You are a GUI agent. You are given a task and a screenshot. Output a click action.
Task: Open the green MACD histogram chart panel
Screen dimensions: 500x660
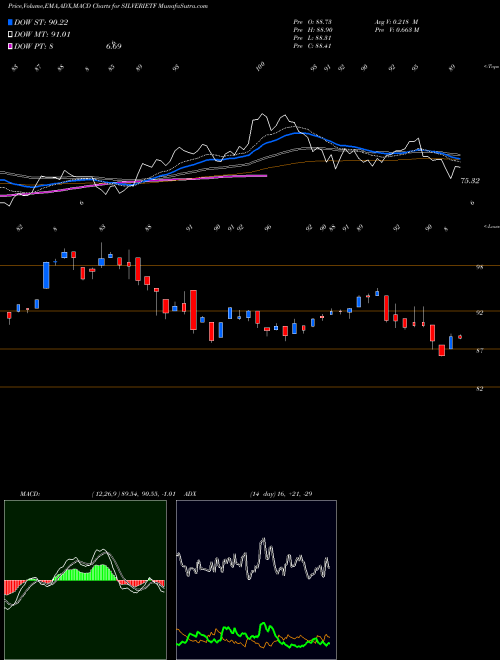85,580
